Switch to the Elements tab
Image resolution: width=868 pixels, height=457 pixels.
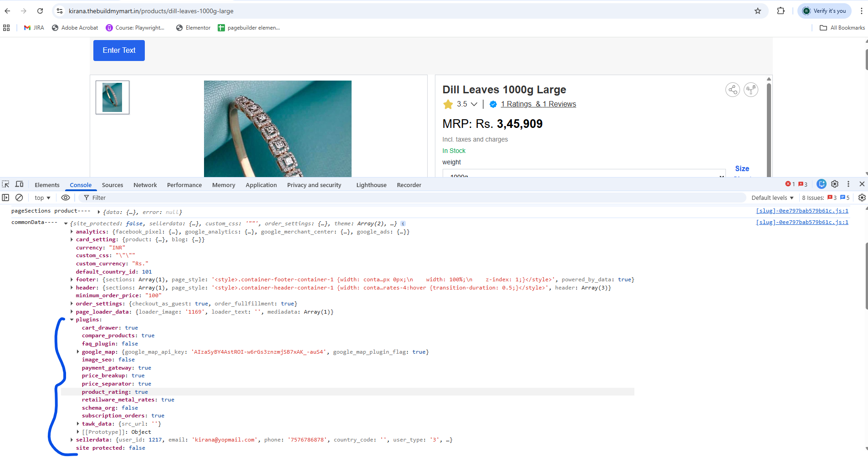point(47,185)
